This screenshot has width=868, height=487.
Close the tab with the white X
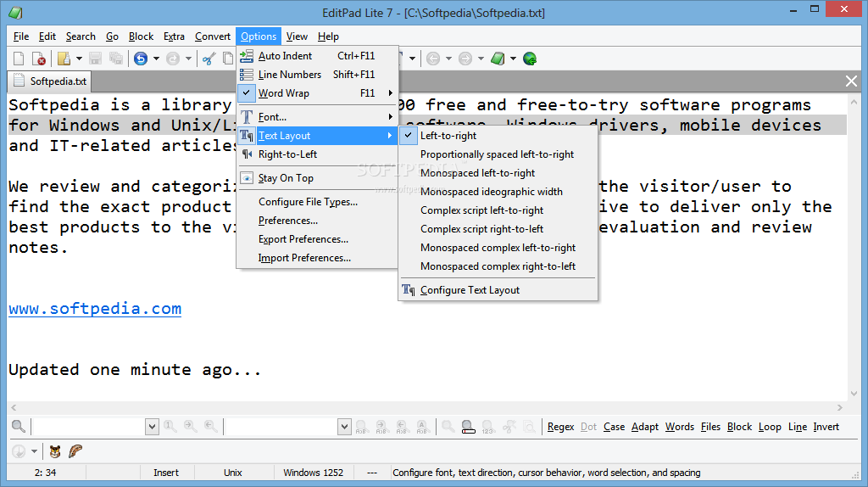click(851, 81)
